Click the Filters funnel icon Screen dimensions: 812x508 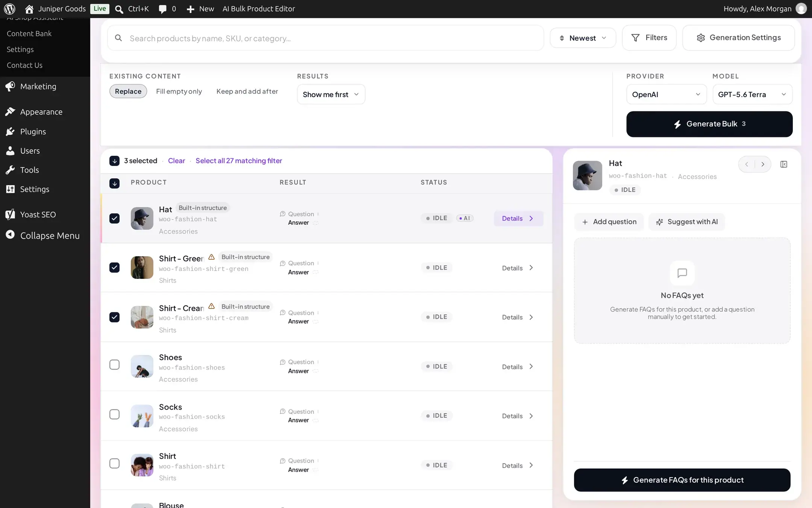click(635, 38)
